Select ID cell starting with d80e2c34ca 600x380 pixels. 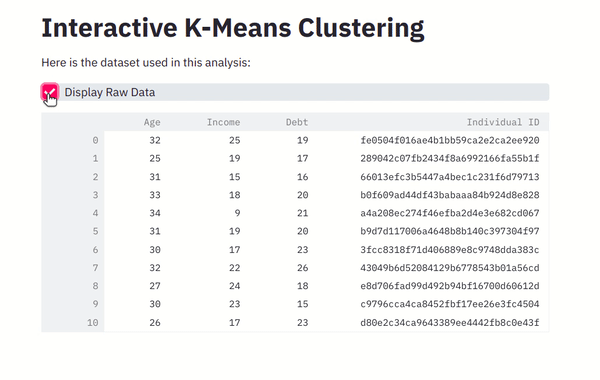pyautogui.click(x=450, y=323)
